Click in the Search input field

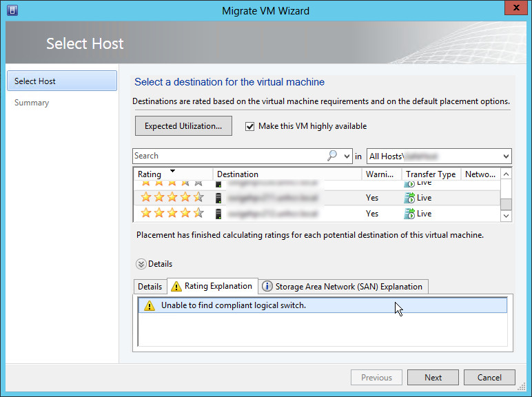[x=227, y=156]
